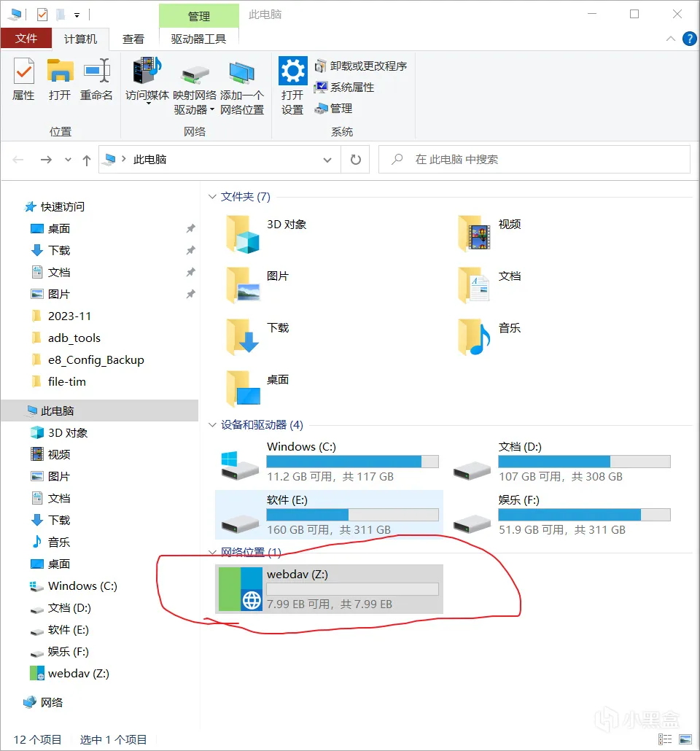Click Windows (C:) in navigation tree
The width and height of the screenshot is (700, 751).
(x=82, y=586)
